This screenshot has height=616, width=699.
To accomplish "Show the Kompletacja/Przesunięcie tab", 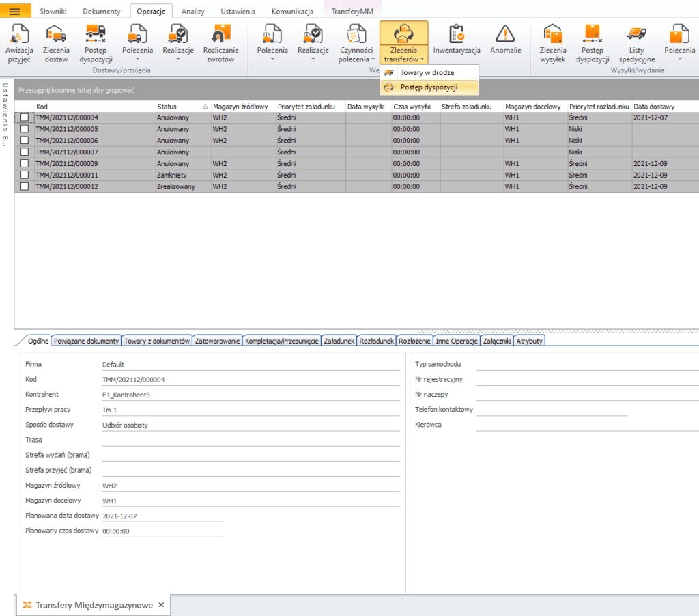I will coord(282,341).
